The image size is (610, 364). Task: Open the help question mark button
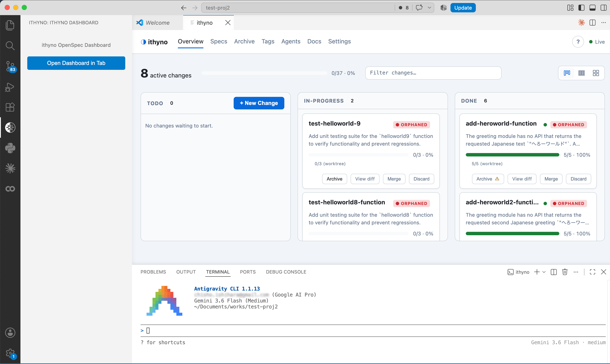[578, 42]
